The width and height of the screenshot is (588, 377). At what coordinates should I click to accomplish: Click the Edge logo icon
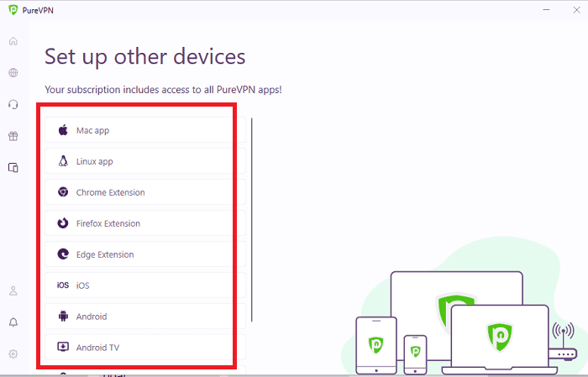63,254
